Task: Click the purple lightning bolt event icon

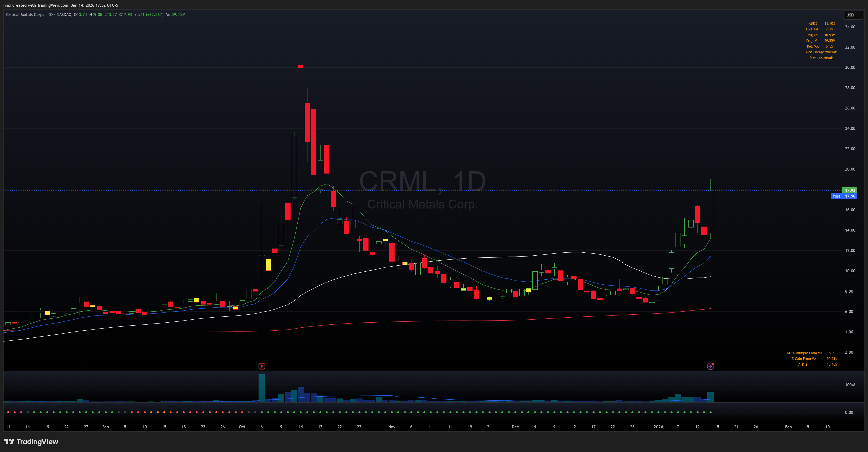Action: coord(710,366)
